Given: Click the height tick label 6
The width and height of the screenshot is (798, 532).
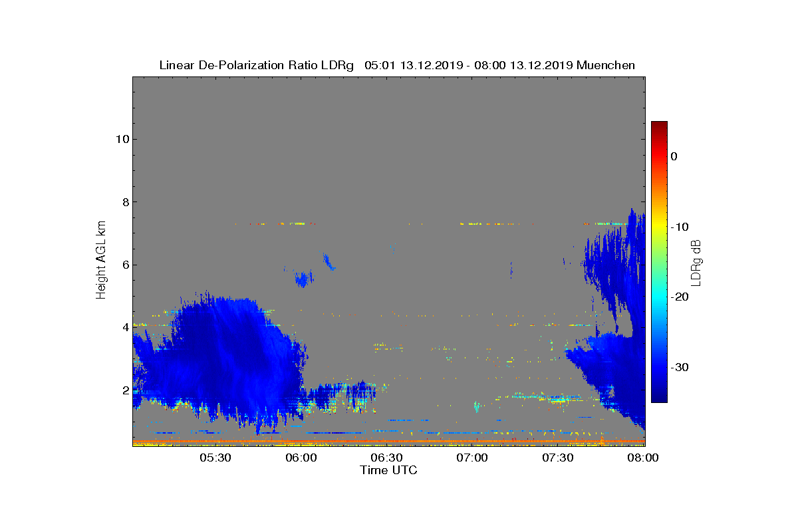Looking at the screenshot, I should (x=125, y=265).
